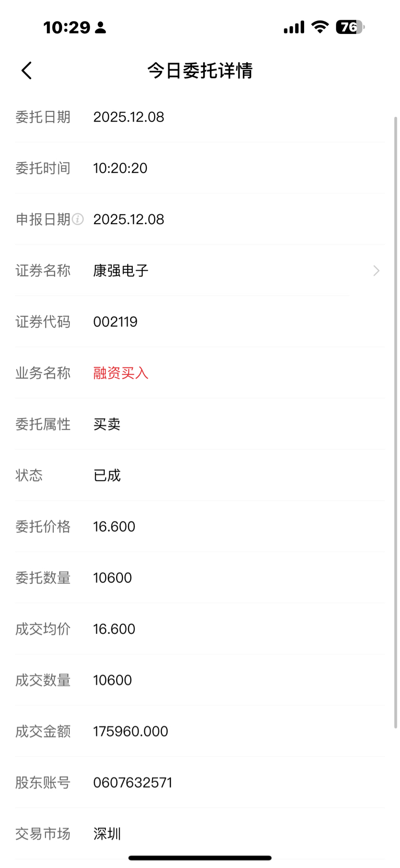Tap the 委托属性 买卖 value
Screen dimensions: 400x868
(107, 424)
